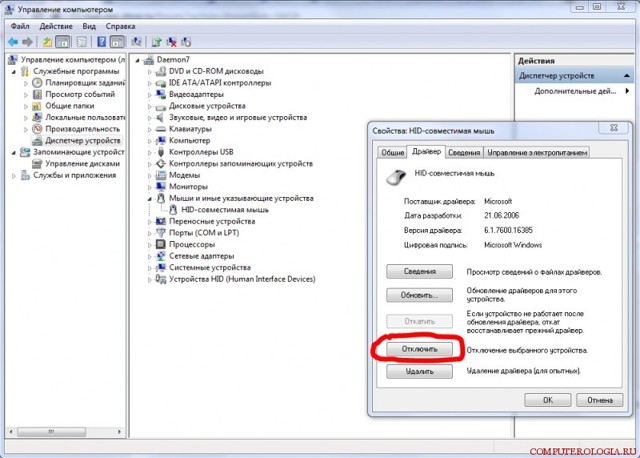Click the last toolbar icon, disable device
Image resolution: width=640 pixels, height=458 pixels.
coord(186,42)
